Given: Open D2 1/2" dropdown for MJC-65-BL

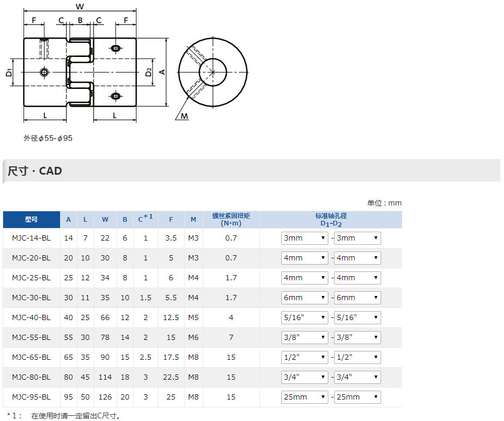Looking at the screenshot, I should tap(357, 357).
